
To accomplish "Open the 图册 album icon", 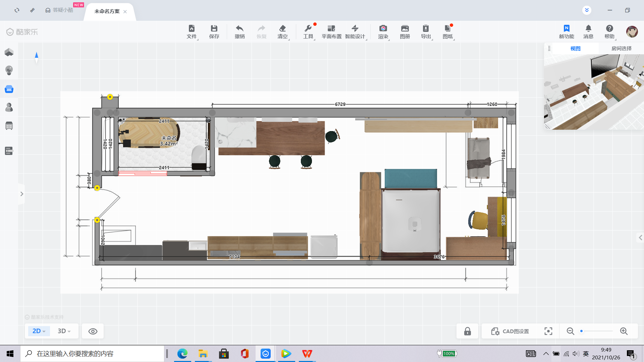I will click(405, 32).
